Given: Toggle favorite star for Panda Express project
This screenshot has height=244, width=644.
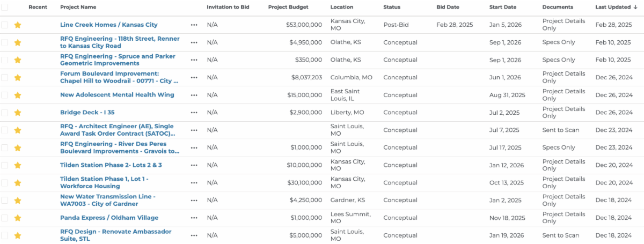Looking at the screenshot, I should (x=18, y=218).
